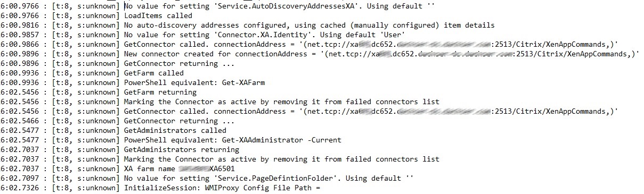Select timestamp 6:02.7326 on the last line
Image resolution: width=644 pixels, height=194 pixels.
(x=19, y=188)
